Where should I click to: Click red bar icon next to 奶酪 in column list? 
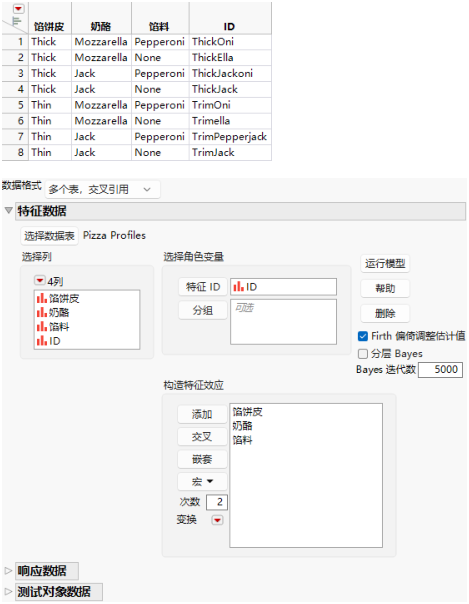[x=41, y=312]
